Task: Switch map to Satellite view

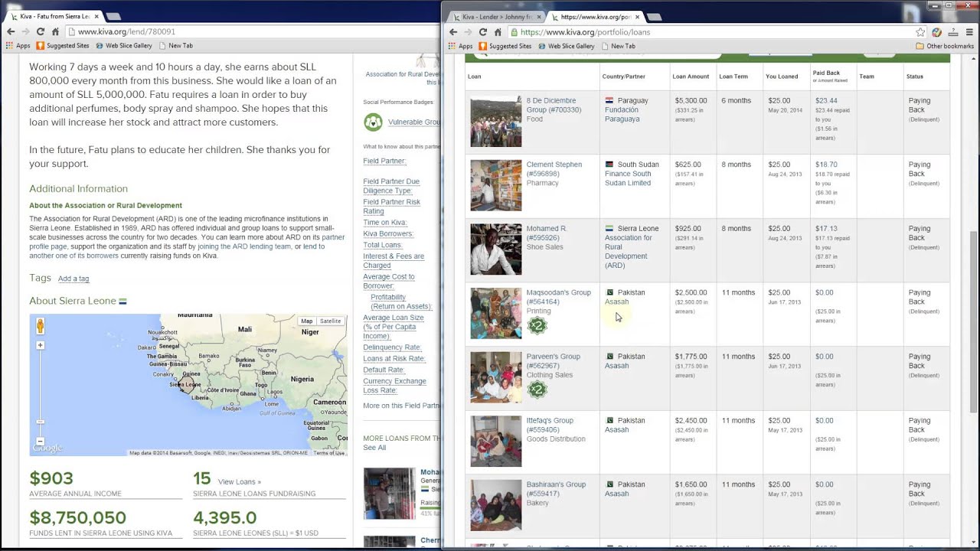Action: [330, 321]
